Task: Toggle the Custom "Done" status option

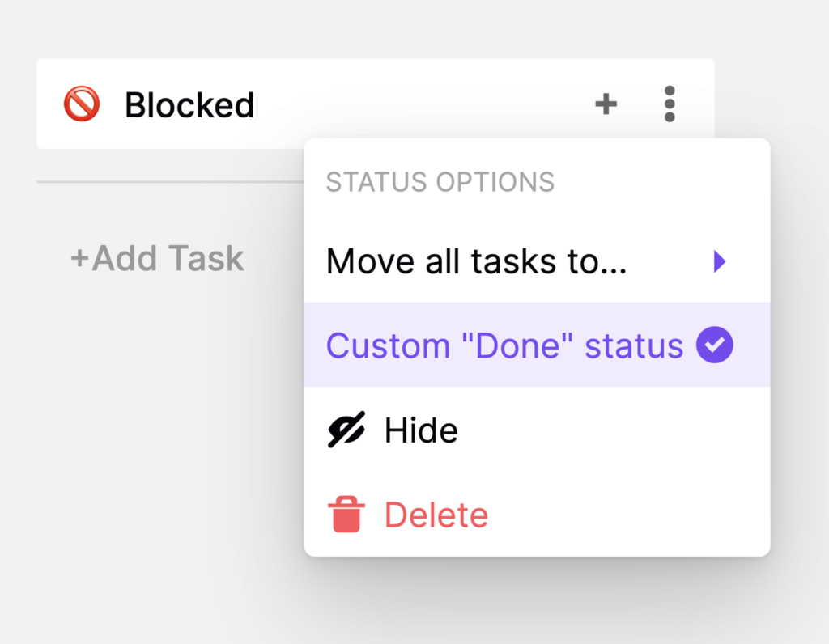Action: pyautogui.click(x=504, y=345)
